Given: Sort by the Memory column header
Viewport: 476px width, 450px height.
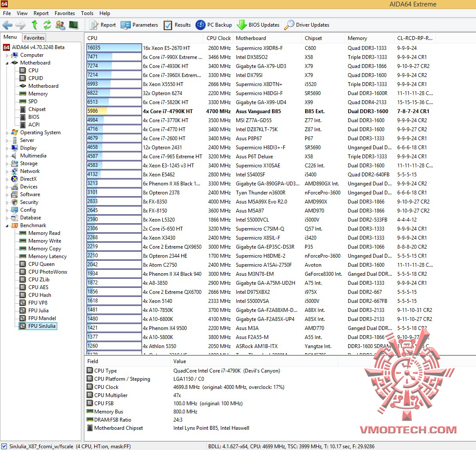Looking at the screenshot, I should (369, 38).
